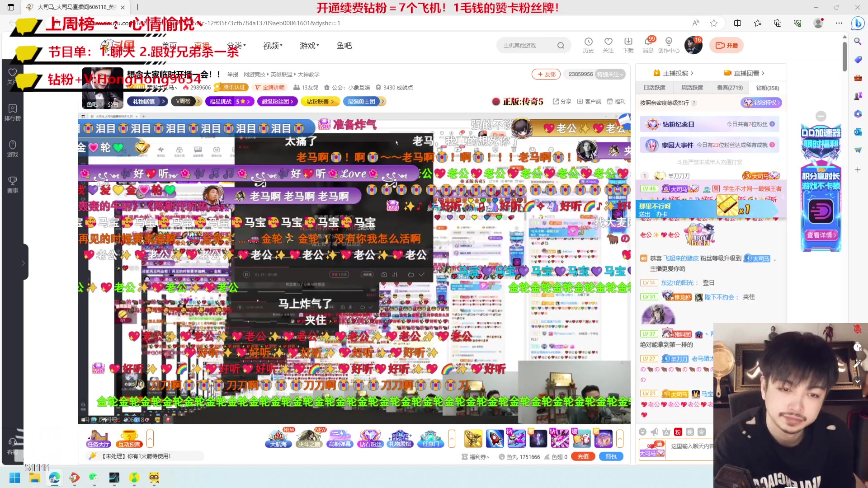Switch to the 贵宾(2719) tab

pyautogui.click(x=730, y=88)
